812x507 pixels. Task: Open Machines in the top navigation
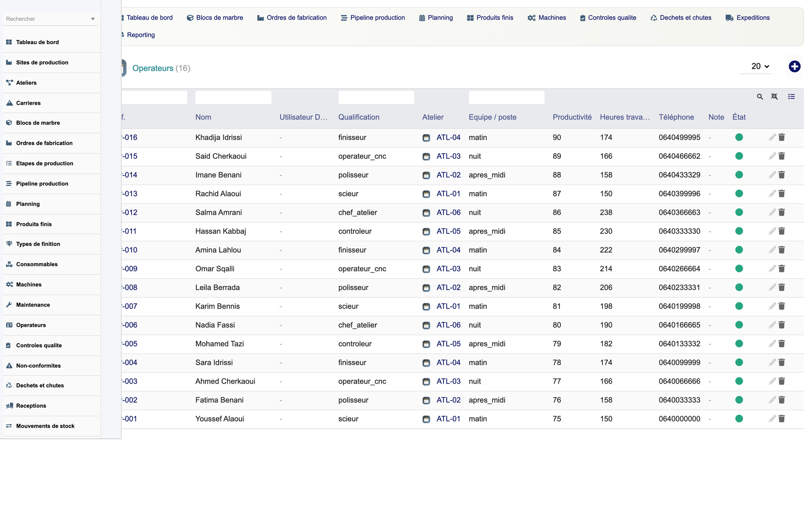(x=547, y=18)
